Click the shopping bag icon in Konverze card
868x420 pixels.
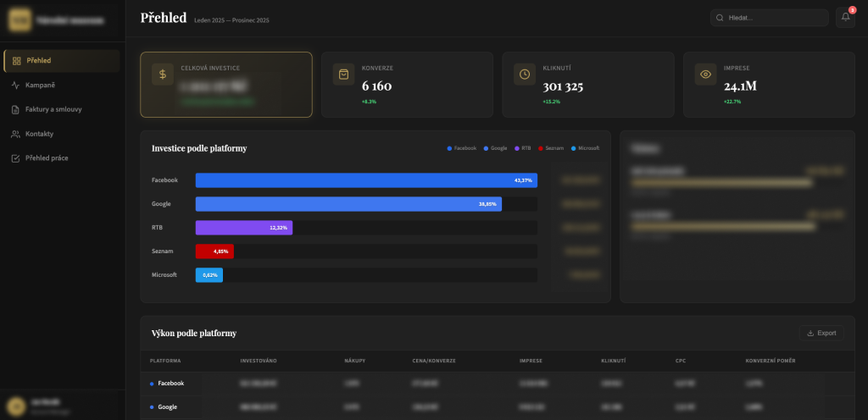[x=344, y=75]
